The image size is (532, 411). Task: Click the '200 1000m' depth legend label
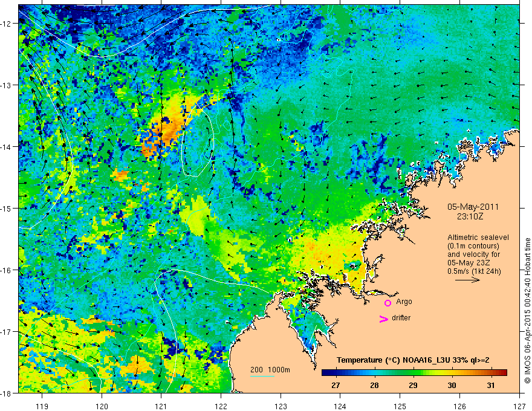click(x=270, y=370)
